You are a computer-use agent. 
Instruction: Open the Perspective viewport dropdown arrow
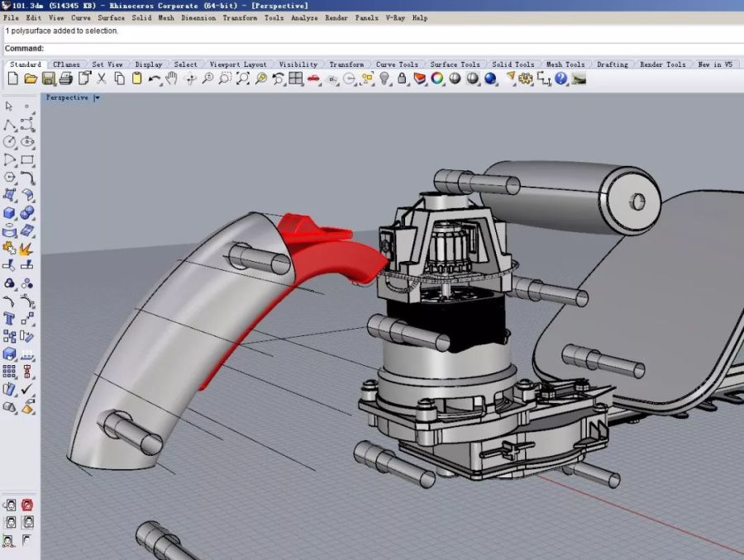click(x=97, y=97)
